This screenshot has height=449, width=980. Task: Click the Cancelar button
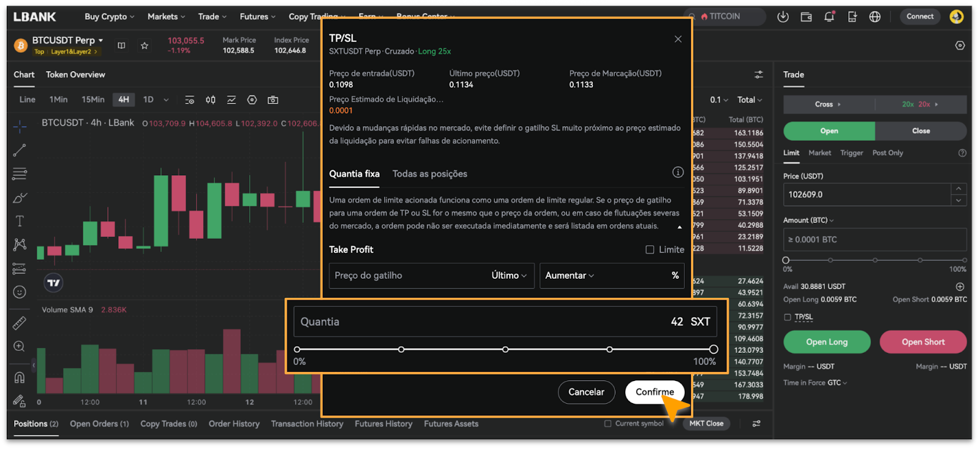point(586,392)
